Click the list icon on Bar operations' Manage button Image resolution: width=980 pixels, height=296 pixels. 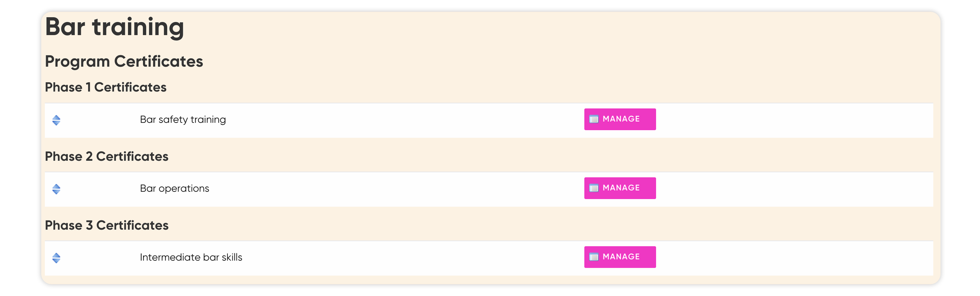click(x=594, y=188)
